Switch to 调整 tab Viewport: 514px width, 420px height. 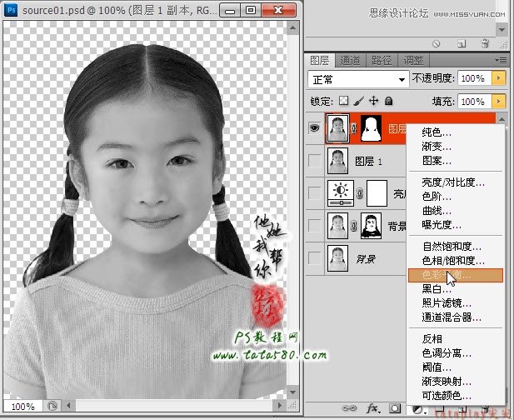(413, 60)
